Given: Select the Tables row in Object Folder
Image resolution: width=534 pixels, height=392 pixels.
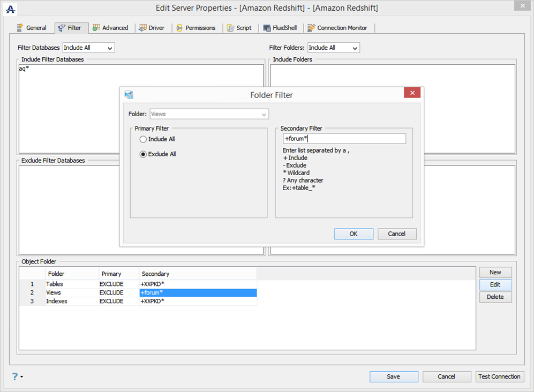Looking at the screenshot, I should point(138,284).
